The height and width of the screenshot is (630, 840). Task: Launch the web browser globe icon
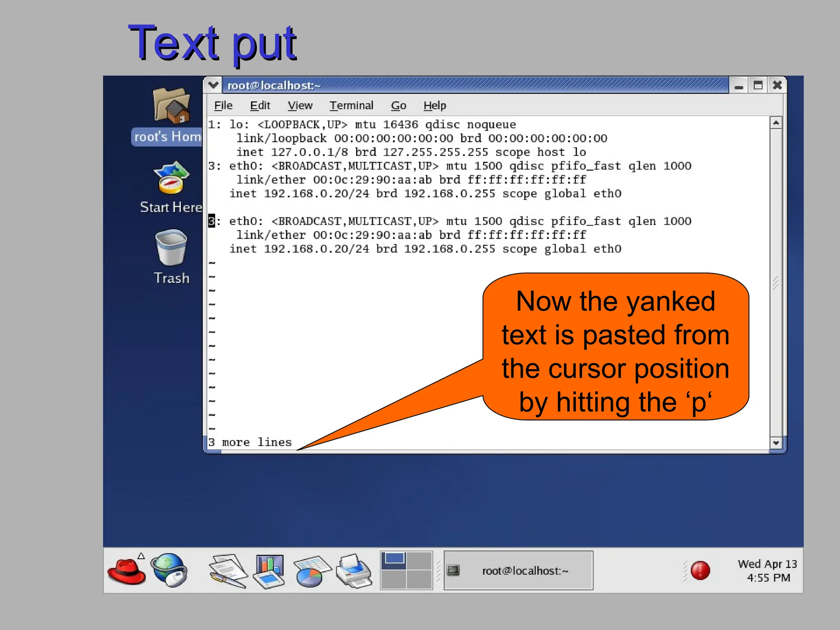(x=169, y=570)
